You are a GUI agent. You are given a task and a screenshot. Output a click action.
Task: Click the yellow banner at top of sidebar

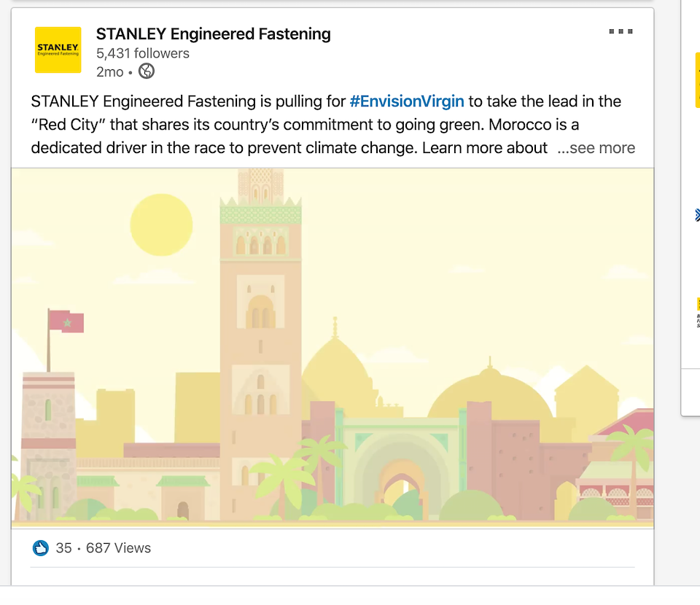point(697,80)
